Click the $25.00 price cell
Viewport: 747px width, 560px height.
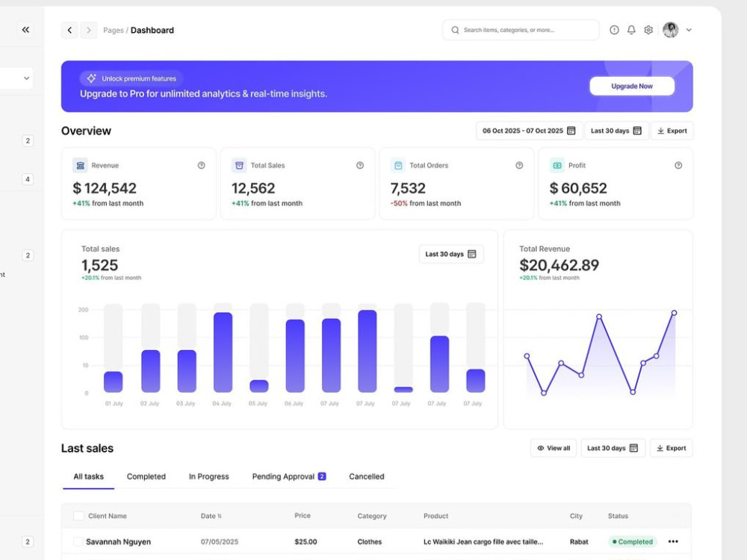point(306,541)
